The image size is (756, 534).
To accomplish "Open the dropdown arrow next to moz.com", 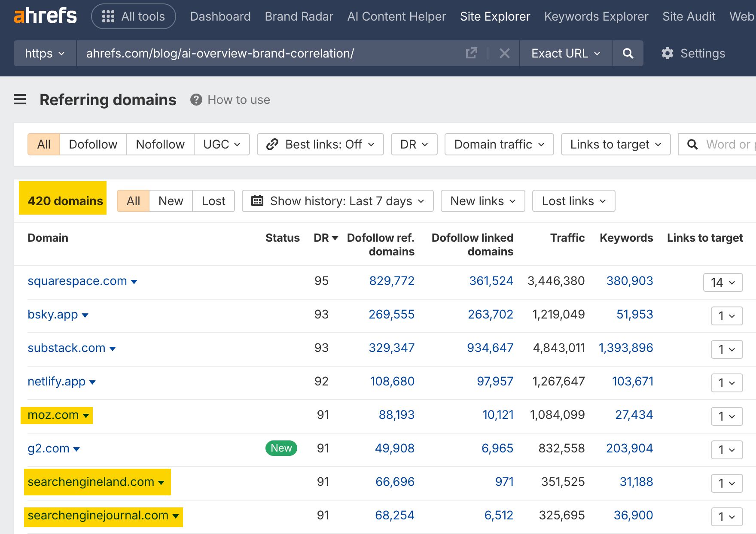I will 86,416.
